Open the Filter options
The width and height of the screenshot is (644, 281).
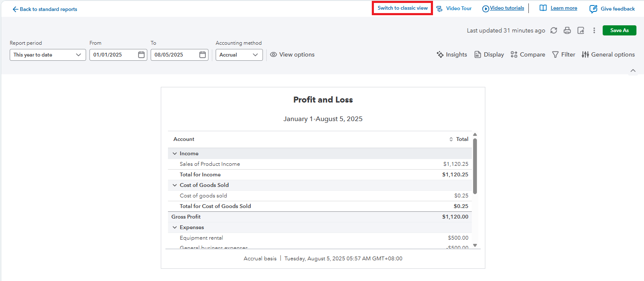pos(563,54)
